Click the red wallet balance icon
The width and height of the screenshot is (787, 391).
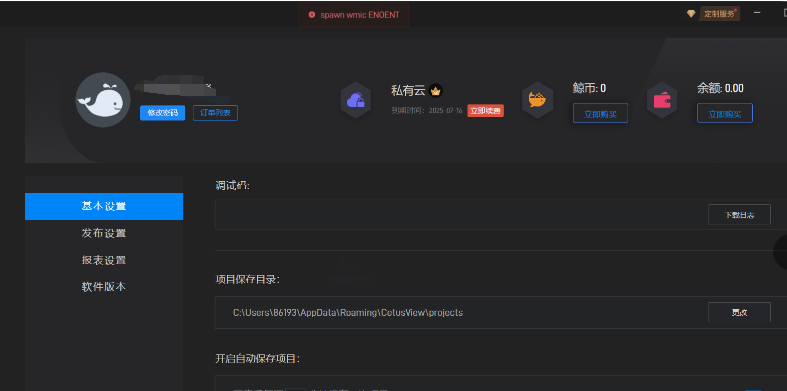pos(662,100)
